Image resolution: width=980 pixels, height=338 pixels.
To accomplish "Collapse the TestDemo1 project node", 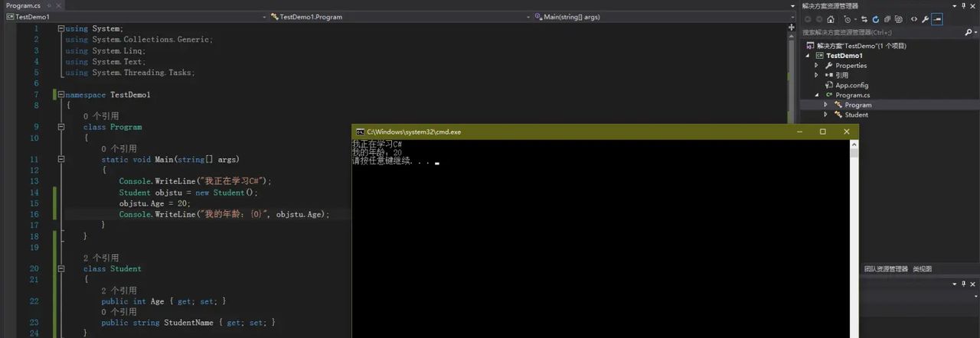I will pyautogui.click(x=807, y=56).
